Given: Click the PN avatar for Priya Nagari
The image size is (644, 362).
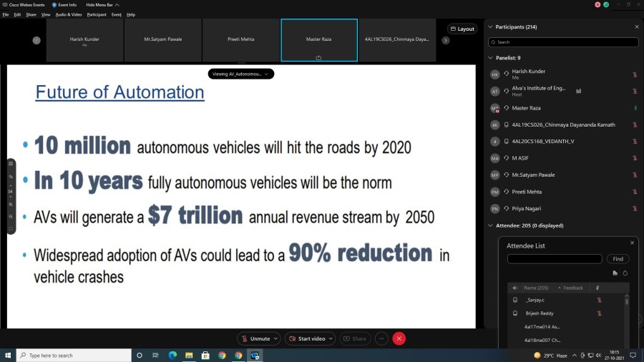Looking at the screenshot, I should click(x=495, y=208).
